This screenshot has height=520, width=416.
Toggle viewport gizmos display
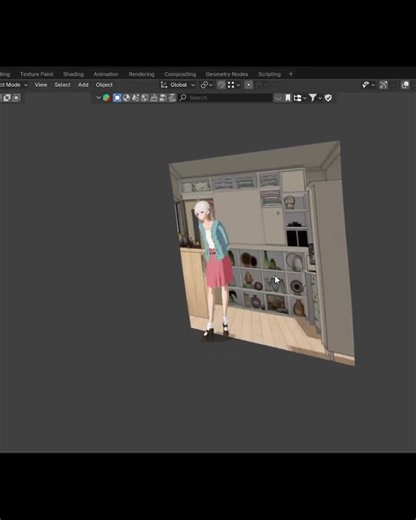(x=383, y=85)
